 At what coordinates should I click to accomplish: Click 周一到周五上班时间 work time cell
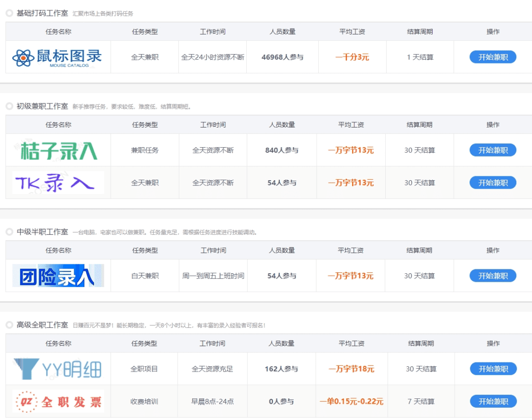pos(213,276)
